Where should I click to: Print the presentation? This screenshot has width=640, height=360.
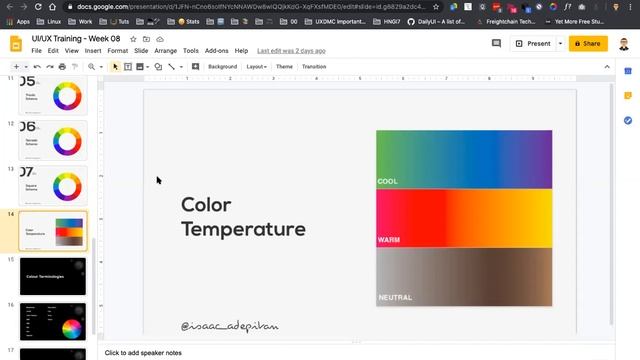coord(62,67)
